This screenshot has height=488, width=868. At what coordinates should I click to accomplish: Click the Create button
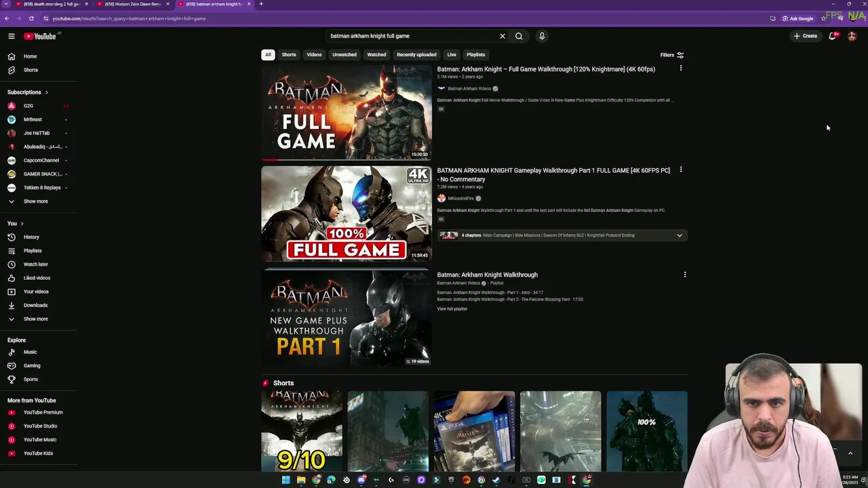(x=806, y=36)
